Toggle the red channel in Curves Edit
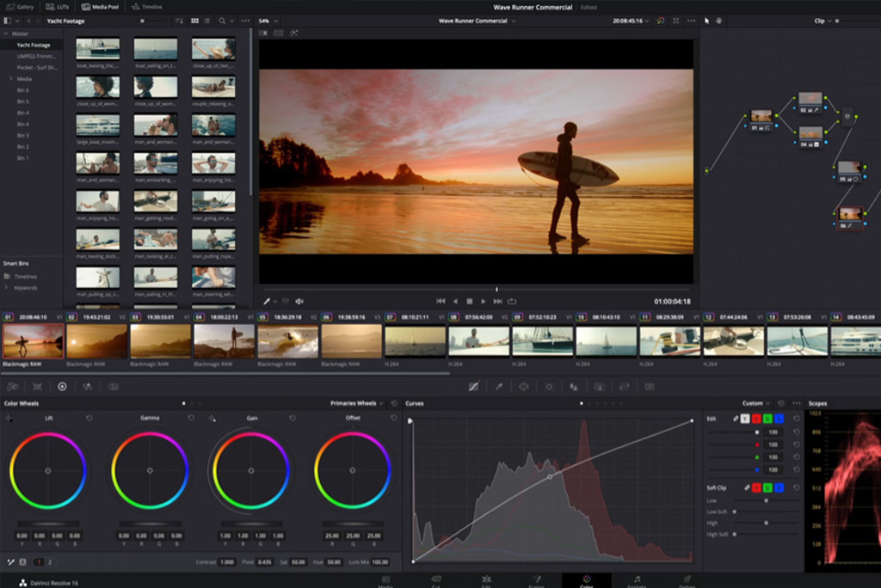 [x=756, y=419]
